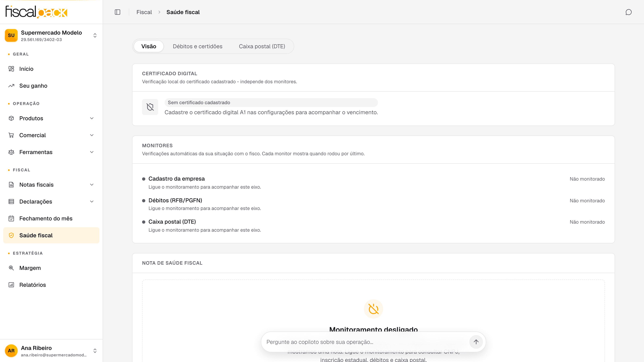Click the Relatórios chart icon
The image size is (644, 362).
click(x=11, y=285)
